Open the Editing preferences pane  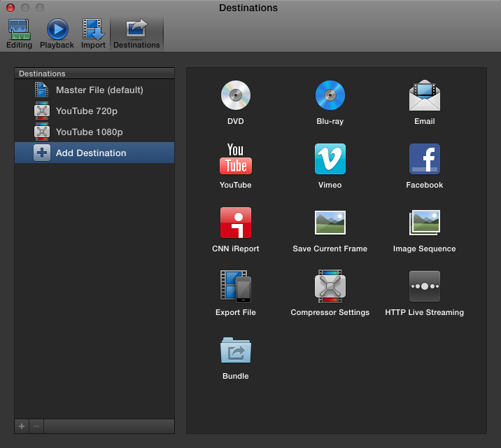[x=19, y=34]
